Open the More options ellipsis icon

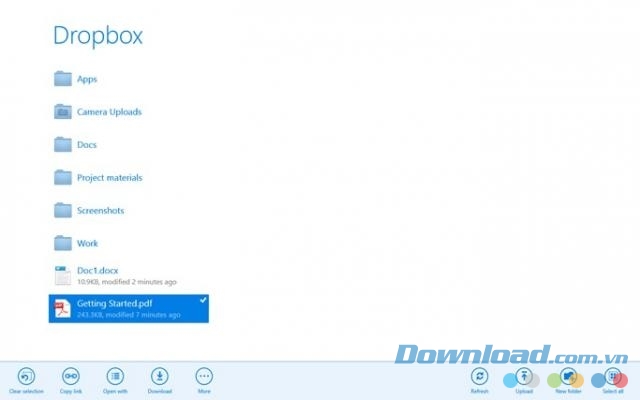point(204,376)
